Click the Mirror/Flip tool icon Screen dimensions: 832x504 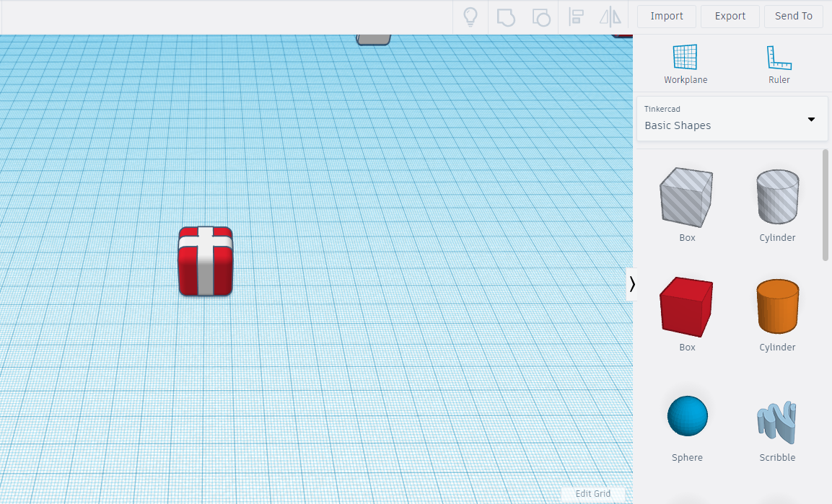[610, 17]
